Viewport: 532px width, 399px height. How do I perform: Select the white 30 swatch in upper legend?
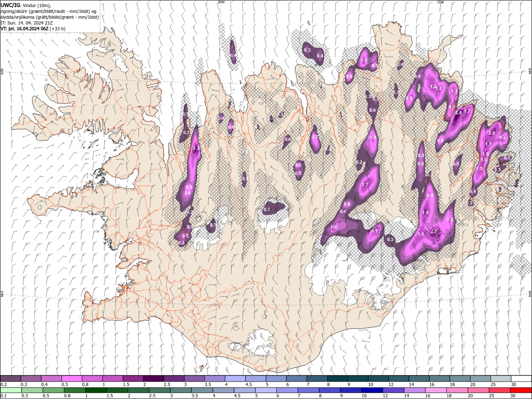click(521, 379)
